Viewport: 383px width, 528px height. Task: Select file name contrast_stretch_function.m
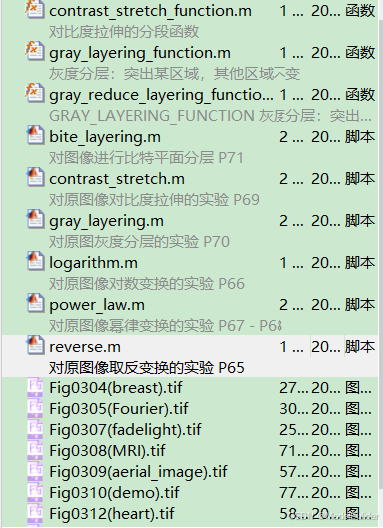click(x=150, y=11)
